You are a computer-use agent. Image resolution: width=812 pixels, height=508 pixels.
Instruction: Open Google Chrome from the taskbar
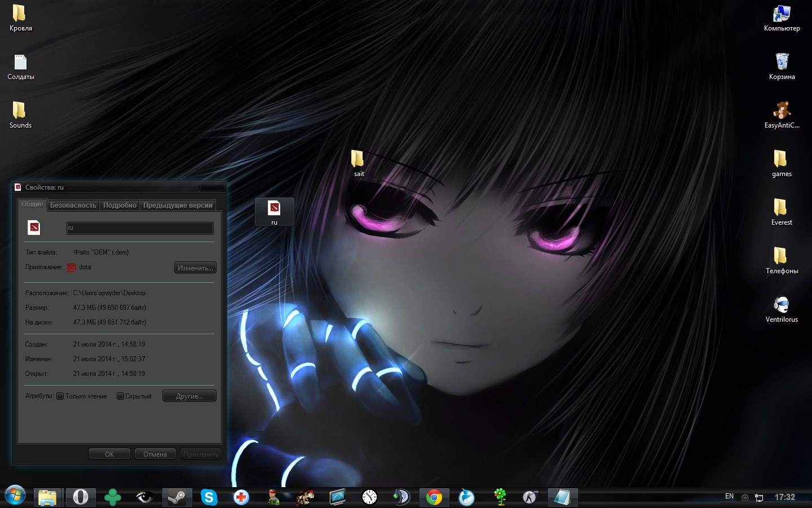click(434, 497)
